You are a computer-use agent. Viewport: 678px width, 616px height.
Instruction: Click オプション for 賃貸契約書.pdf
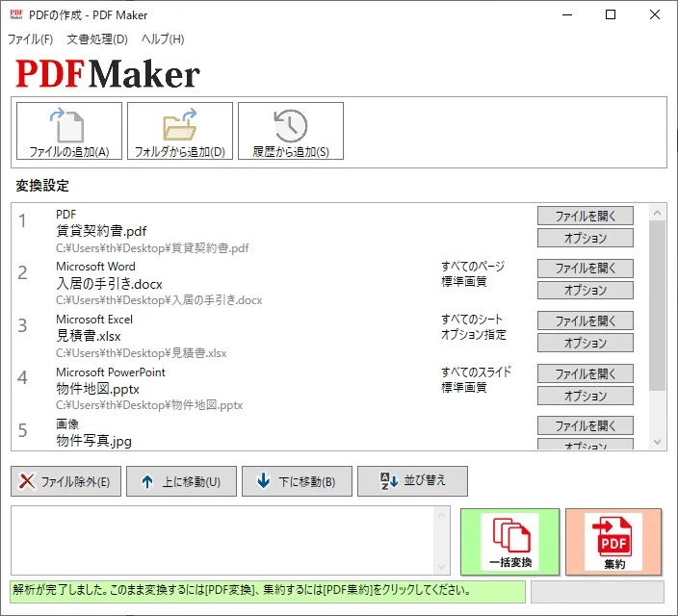[x=586, y=238]
